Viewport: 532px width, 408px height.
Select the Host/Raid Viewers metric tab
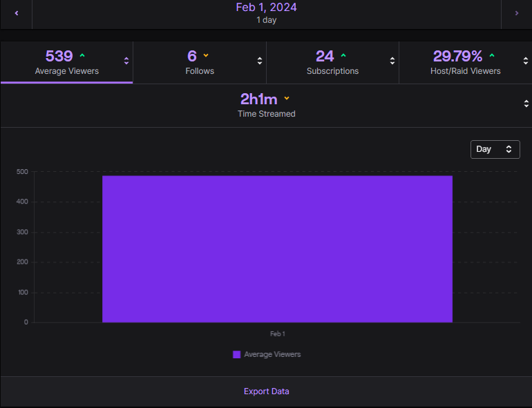coord(466,62)
